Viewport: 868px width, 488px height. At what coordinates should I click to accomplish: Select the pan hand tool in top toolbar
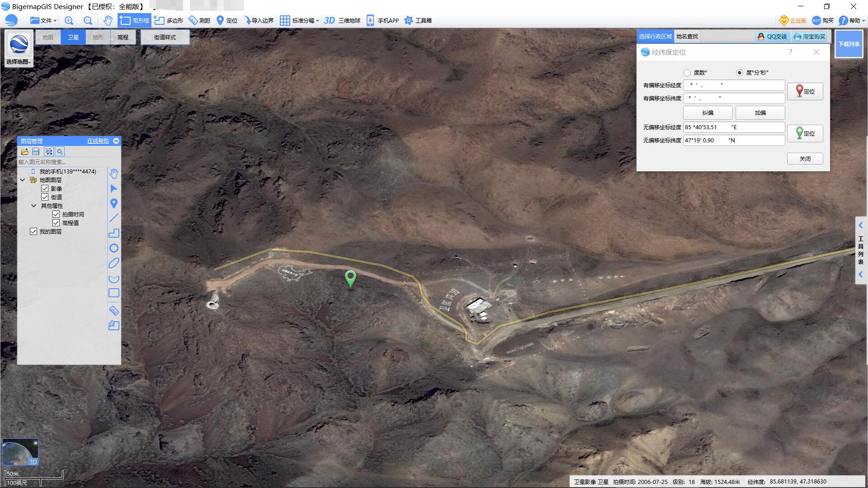click(108, 20)
